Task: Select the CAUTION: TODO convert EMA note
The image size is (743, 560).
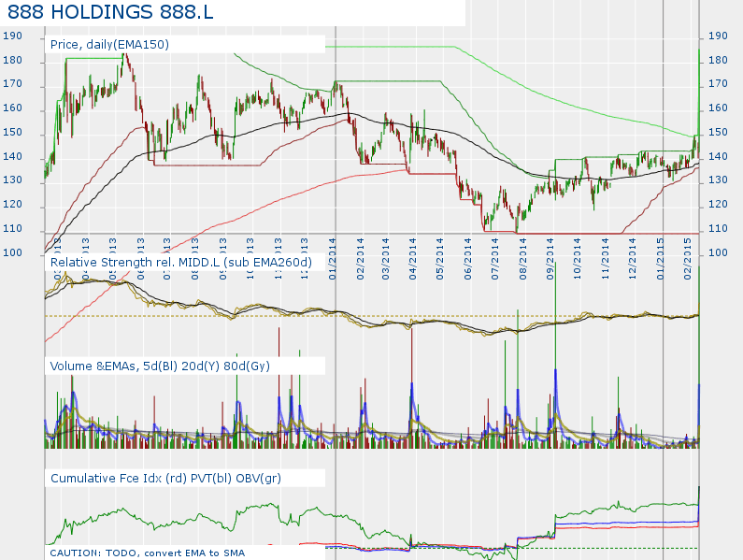Action: click(148, 553)
